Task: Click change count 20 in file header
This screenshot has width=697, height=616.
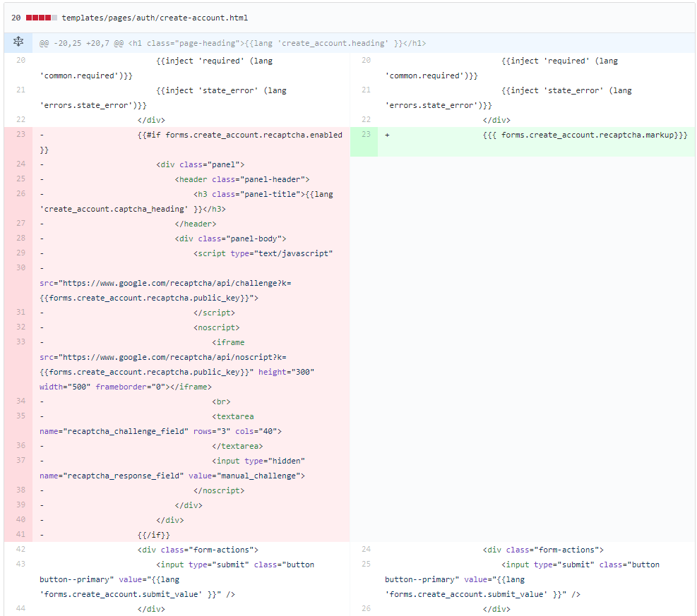Action: tap(16, 18)
